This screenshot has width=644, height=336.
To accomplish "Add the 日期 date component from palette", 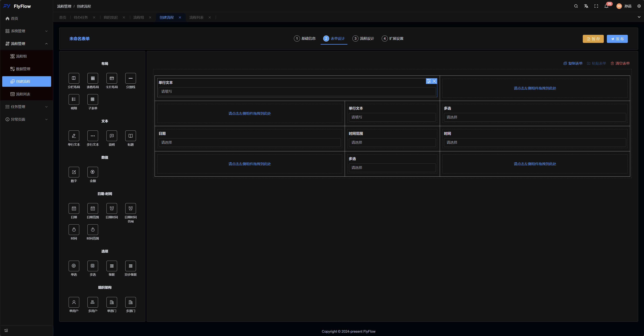I will (x=74, y=208).
